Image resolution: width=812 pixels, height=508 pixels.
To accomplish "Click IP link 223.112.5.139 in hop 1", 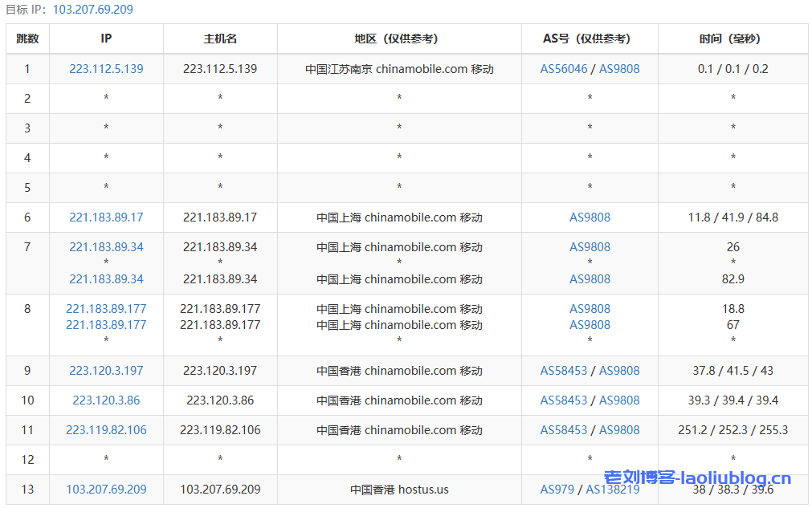I will [106, 69].
